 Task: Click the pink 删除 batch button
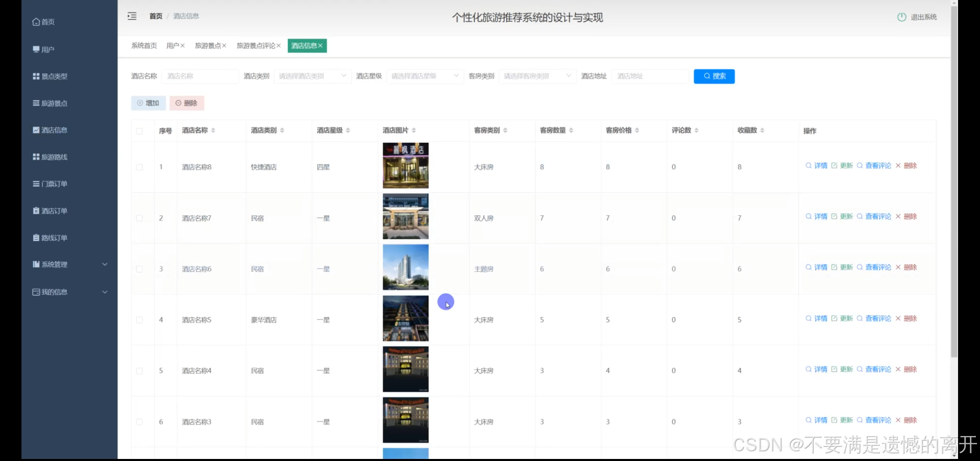(x=187, y=103)
